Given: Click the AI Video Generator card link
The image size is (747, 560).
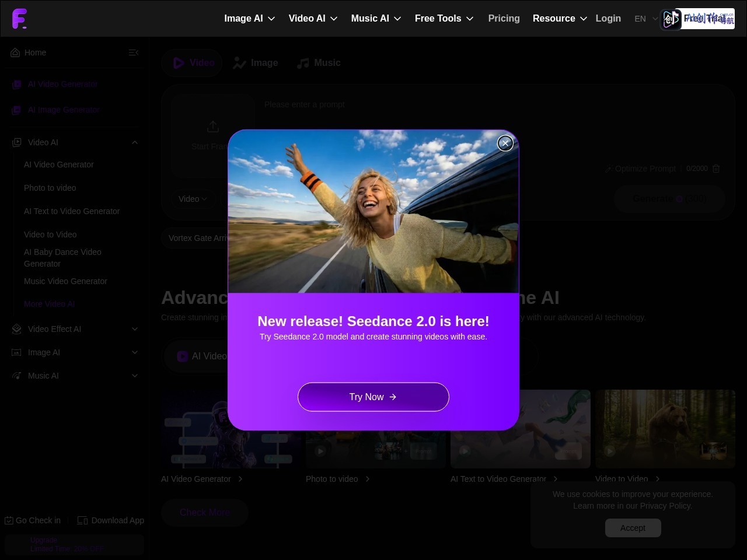Looking at the screenshot, I should point(202,479).
